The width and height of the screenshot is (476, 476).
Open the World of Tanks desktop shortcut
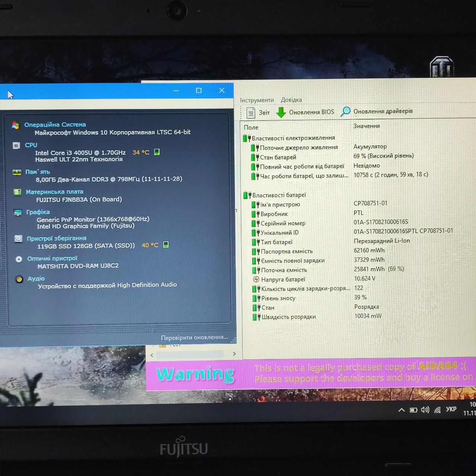coord(442,67)
